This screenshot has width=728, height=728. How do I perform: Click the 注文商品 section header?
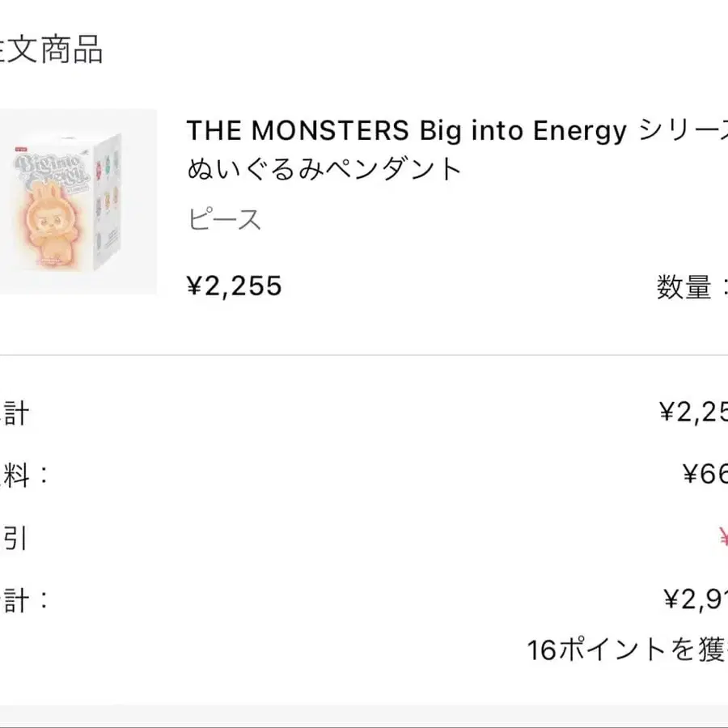tap(52, 50)
